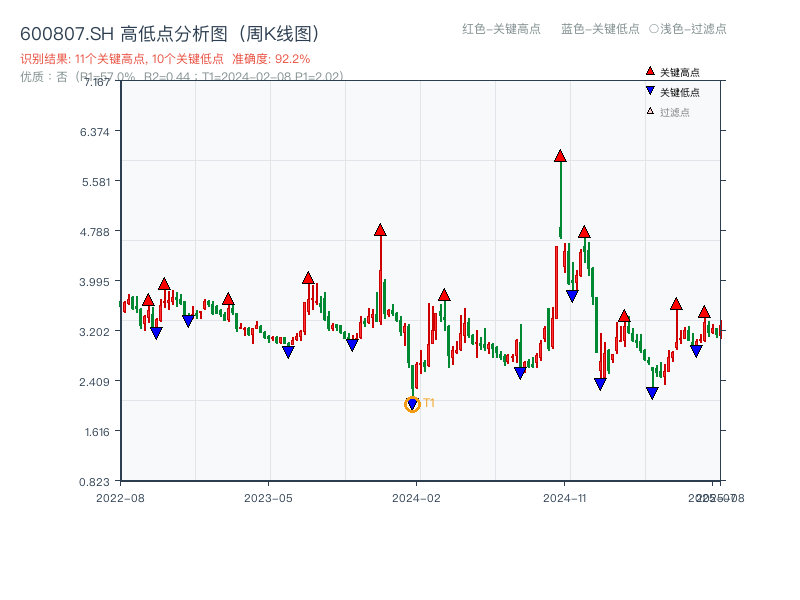Expand the legend box in the chart corner
This screenshot has width=800, height=600.
point(680,90)
